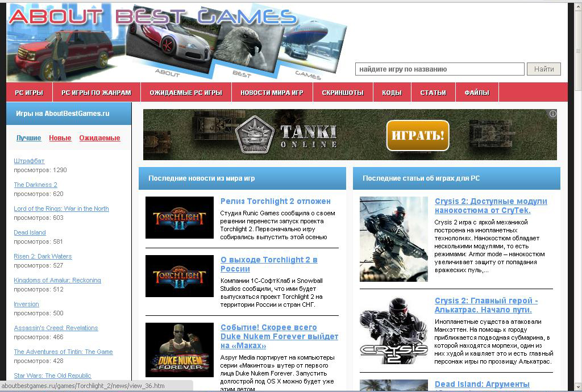Click Torchlight II thumbnail beside Russia release news
Screen dimensions: 582x392
coord(179,276)
